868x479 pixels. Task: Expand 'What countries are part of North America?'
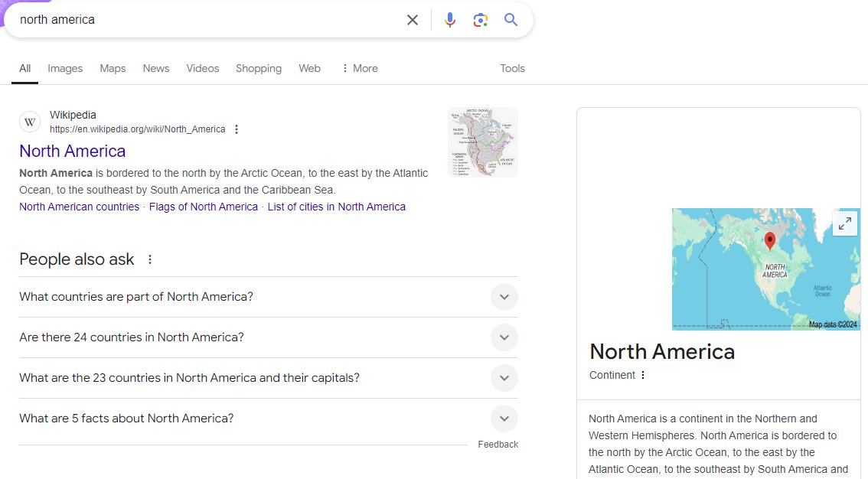tap(269, 297)
